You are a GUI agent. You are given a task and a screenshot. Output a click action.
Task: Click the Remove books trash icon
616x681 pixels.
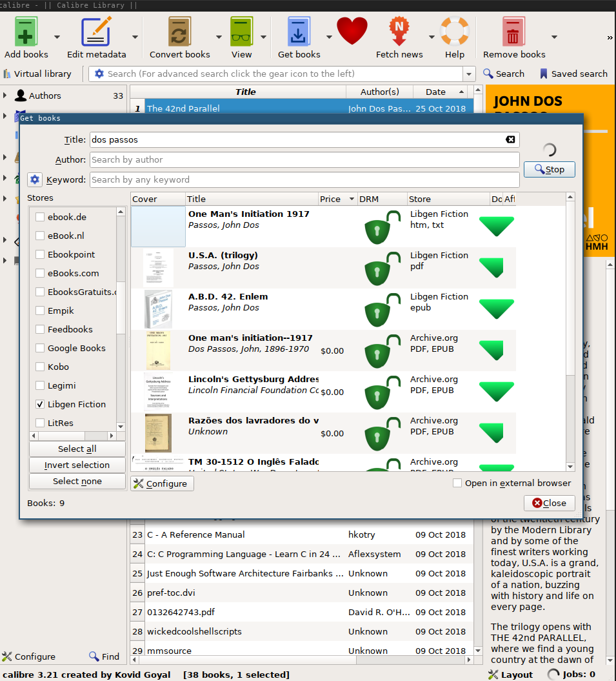pyautogui.click(x=513, y=31)
